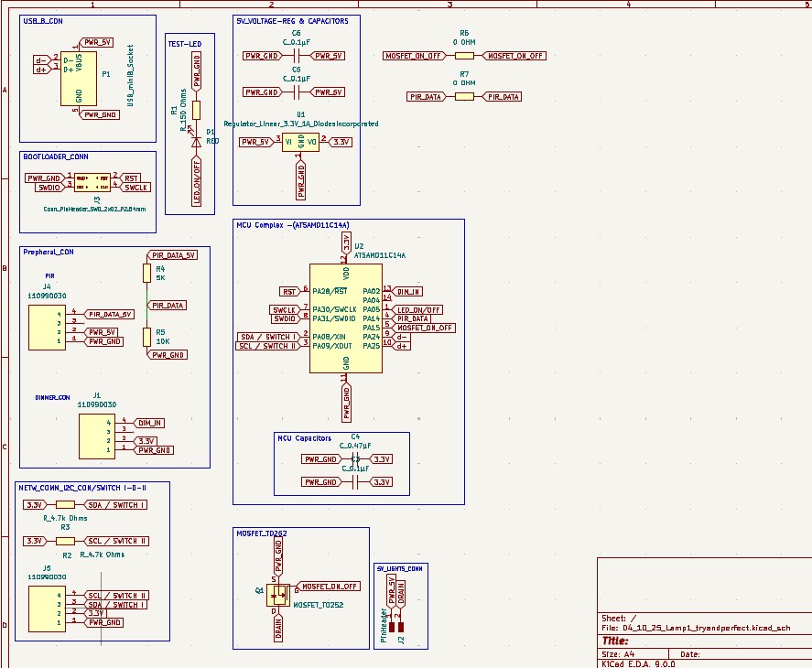Select the LED_ON/OFF label on pin PA05
This screenshot has height=668, width=812.
(x=417, y=309)
